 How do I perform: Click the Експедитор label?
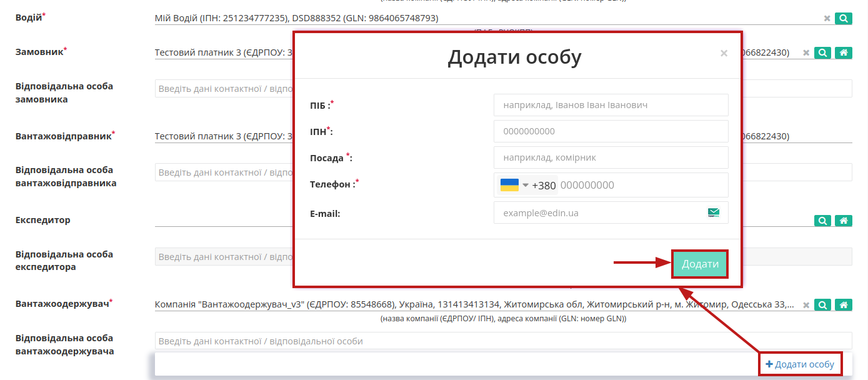point(42,220)
